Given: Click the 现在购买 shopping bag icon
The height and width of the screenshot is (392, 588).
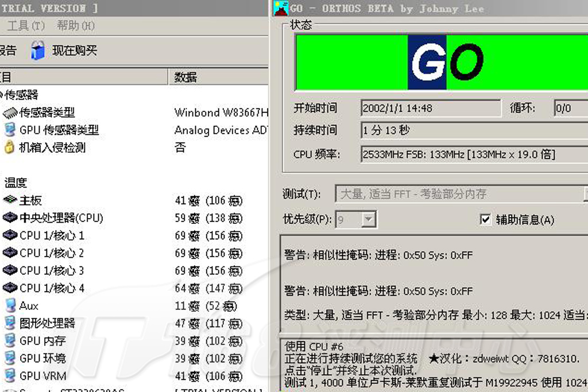Looking at the screenshot, I should pyautogui.click(x=38, y=51).
